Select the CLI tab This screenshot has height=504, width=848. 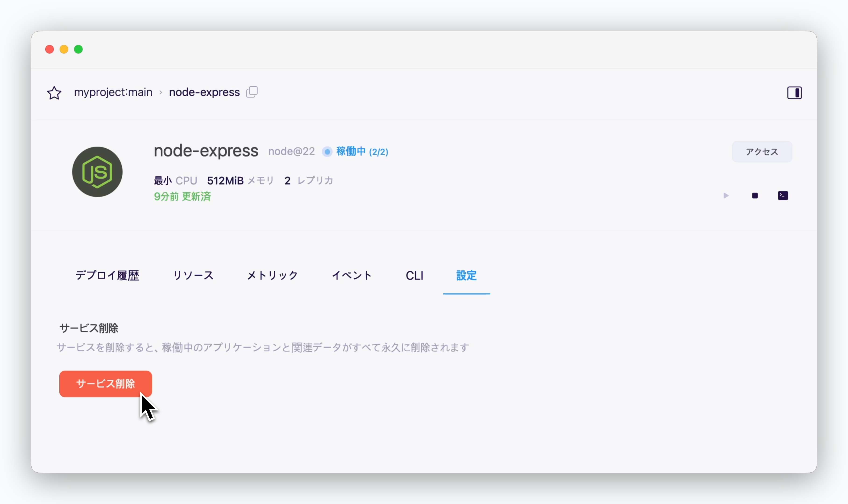(414, 275)
